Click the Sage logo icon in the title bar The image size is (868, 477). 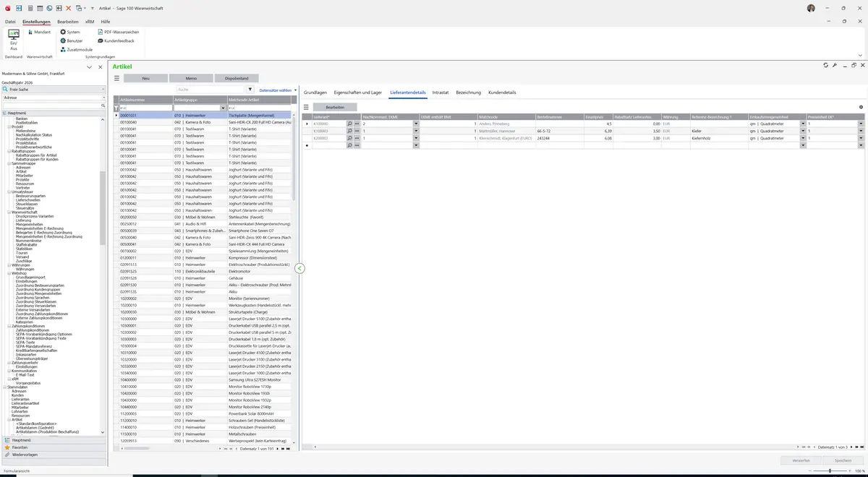click(x=7, y=8)
